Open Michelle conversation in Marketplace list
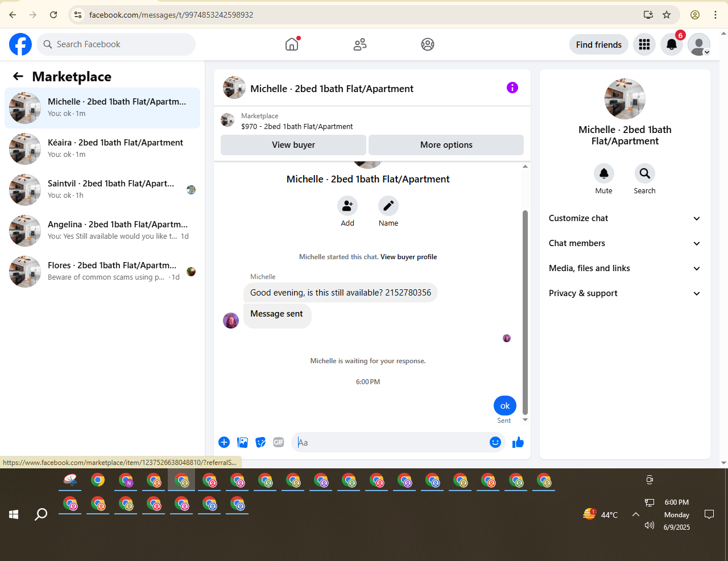This screenshot has width=728, height=561. pos(102,108)
